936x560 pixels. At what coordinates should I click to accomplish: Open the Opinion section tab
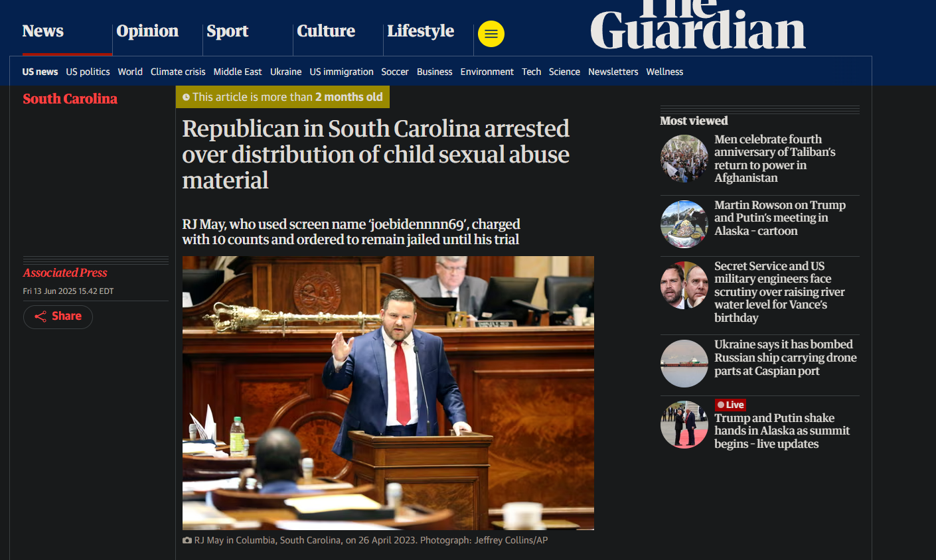click(147, 31)
